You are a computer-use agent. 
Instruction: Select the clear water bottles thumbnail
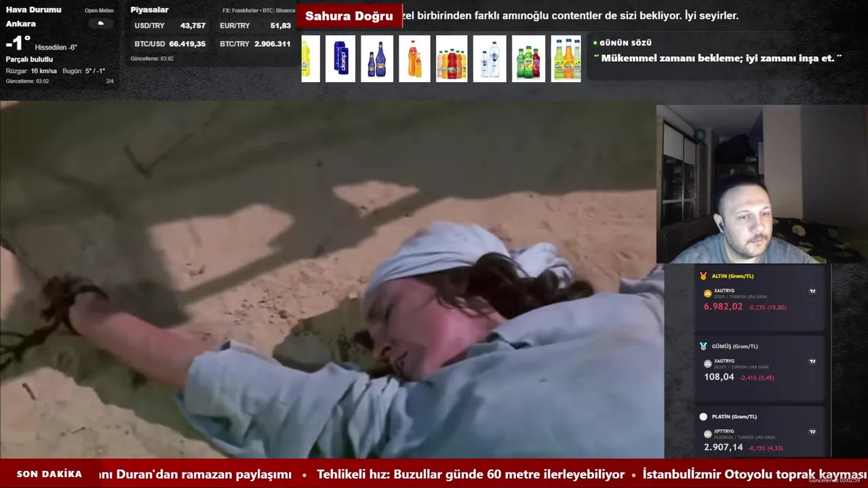[490, 58]
